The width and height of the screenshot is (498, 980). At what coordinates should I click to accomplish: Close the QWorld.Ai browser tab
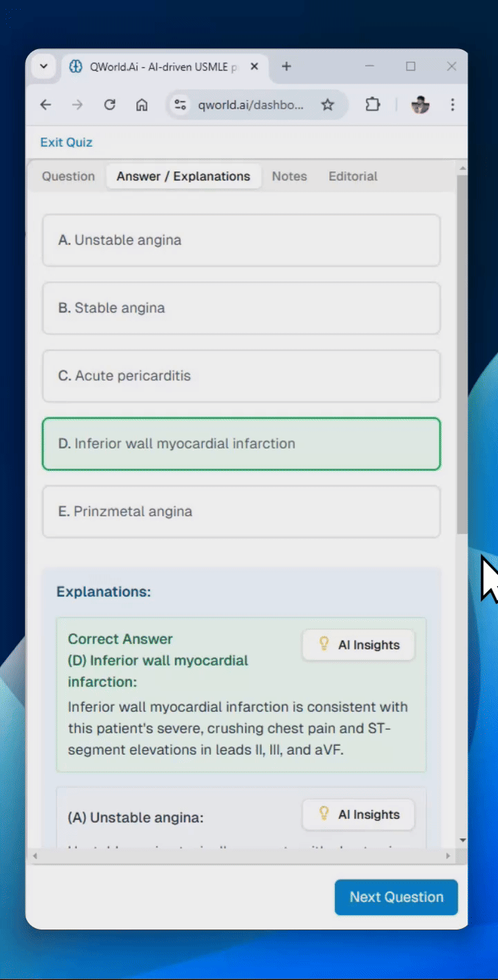[255, 66]
